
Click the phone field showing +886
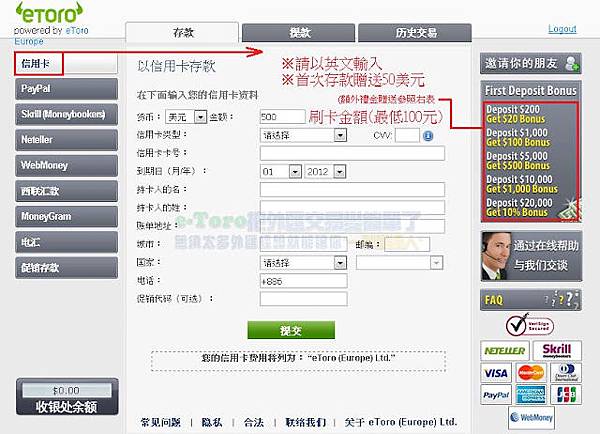pyautogui.click(x=303, y=281)
